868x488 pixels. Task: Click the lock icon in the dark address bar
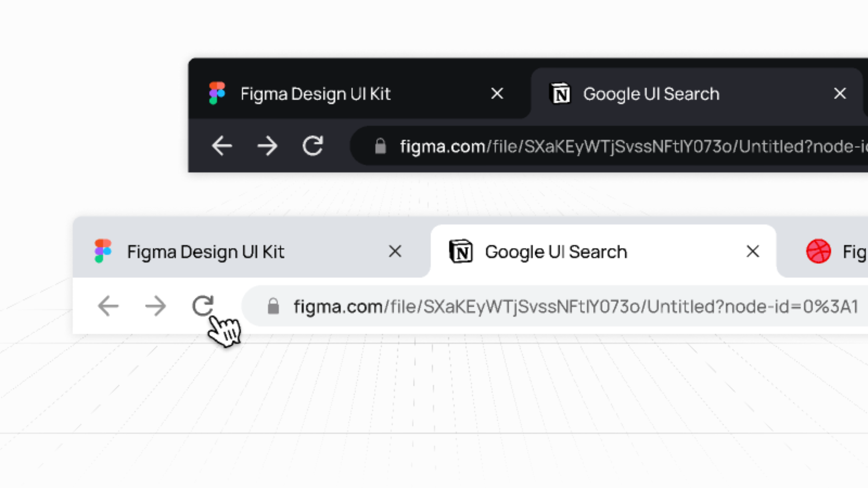[380, 146]
